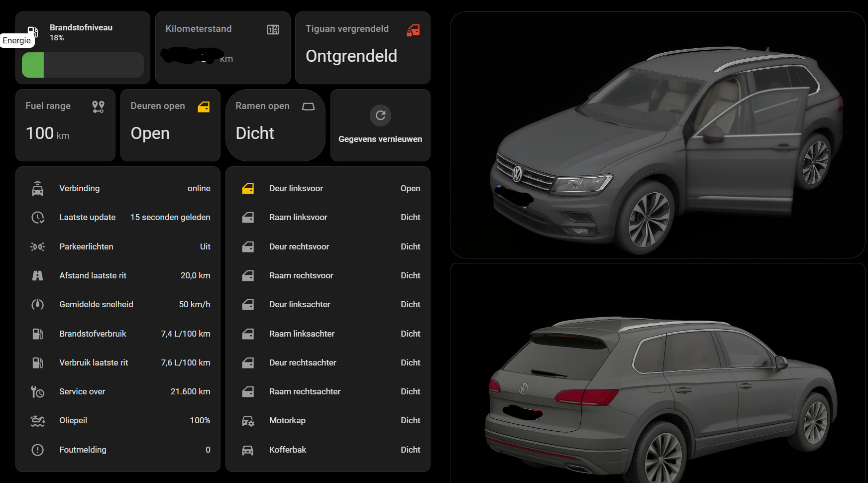Click the car connection icon beside Verbinding
This screenshot has height=483, width=868.
coord(38,189)
